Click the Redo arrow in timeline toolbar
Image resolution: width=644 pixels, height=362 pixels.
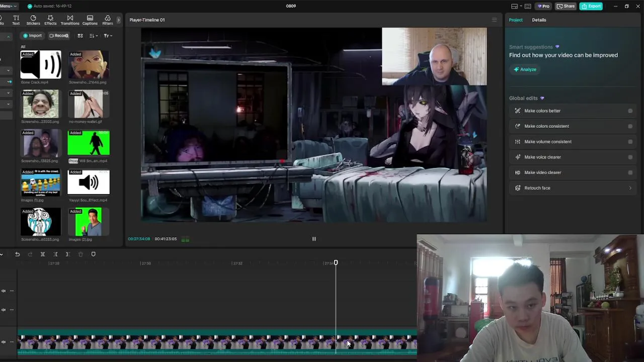pos(30,254)
